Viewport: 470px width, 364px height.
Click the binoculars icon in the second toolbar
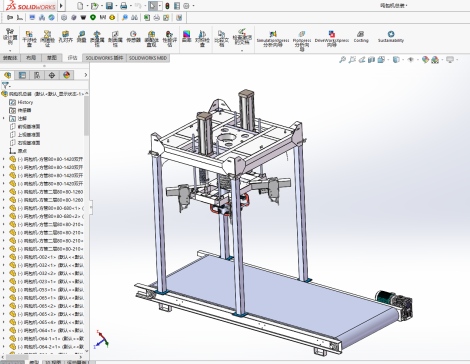tap(135, 17)
